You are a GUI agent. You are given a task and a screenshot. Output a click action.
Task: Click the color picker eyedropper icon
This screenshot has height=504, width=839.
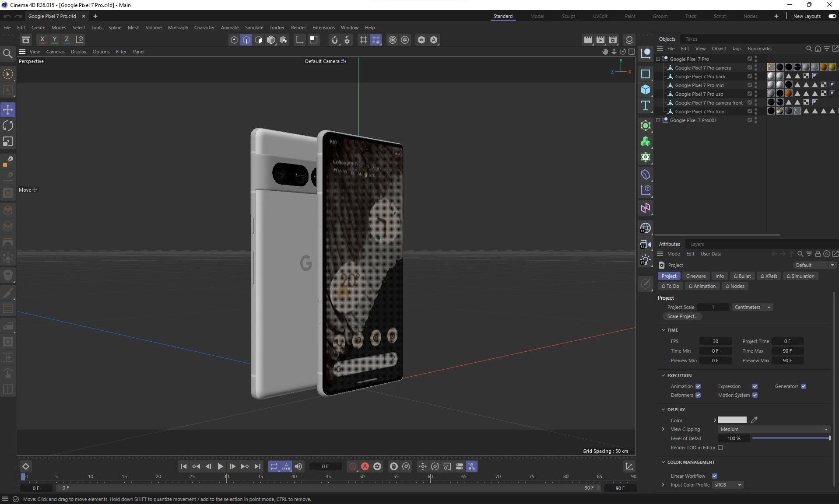pos(754,420)
